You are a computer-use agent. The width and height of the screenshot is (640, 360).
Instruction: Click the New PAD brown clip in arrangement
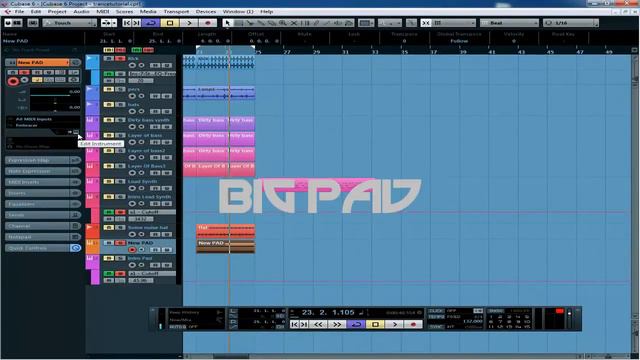[x=226, y=247]
